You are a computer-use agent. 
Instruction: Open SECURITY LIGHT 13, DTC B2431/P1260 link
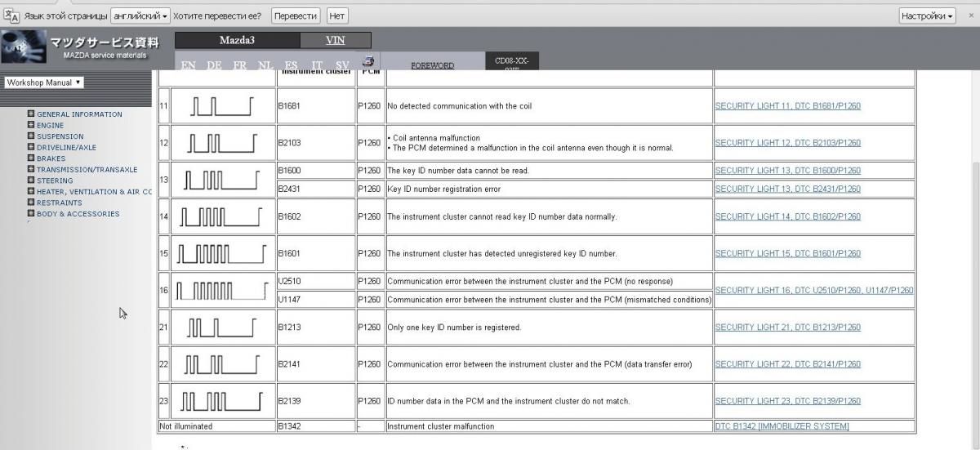[787, 189]
